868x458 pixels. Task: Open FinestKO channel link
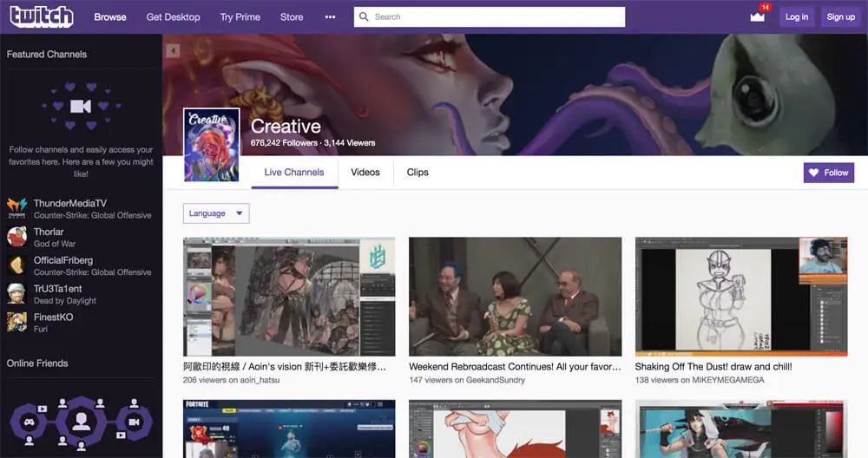tap(53, 317)
